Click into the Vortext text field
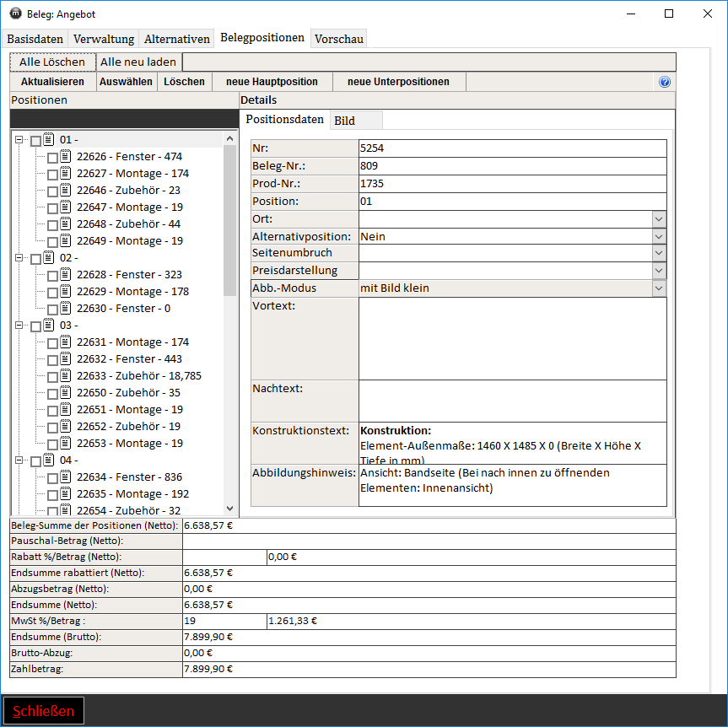The image size is (728, 727). click(x=512, y=338)
